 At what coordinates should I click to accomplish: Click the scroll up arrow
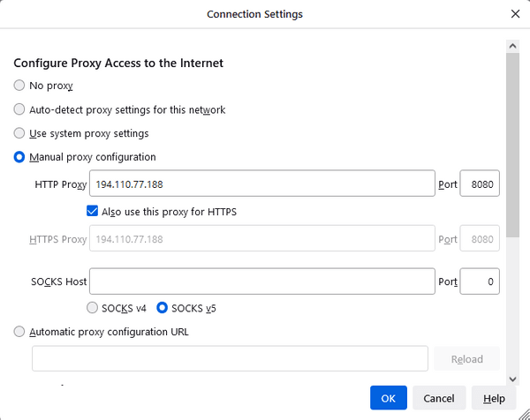pos(512,46)
